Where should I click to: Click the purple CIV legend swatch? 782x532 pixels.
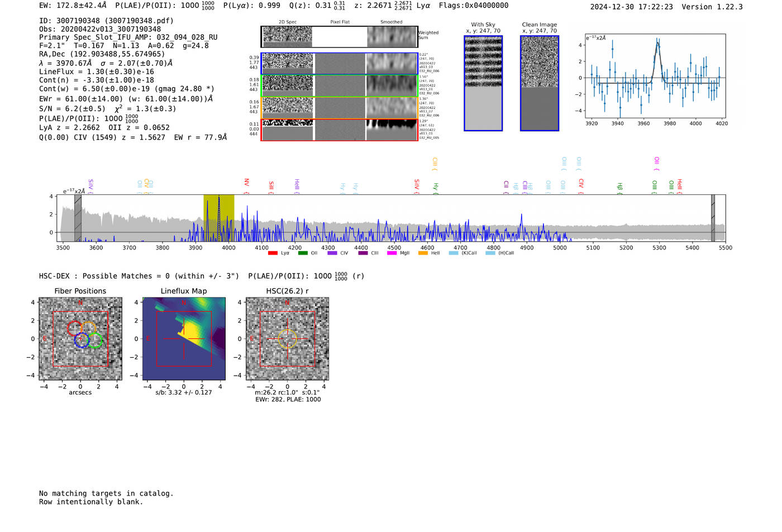332,253
